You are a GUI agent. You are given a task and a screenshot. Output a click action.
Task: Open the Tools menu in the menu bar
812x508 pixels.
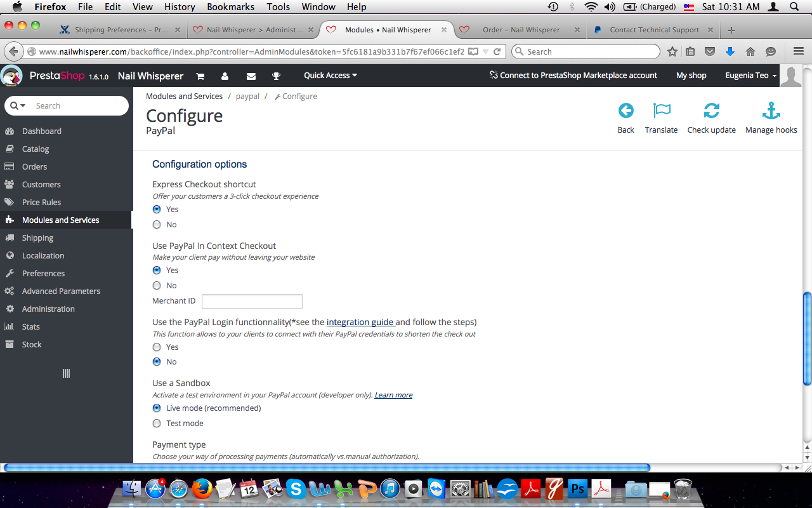click(x=278, y=7)
